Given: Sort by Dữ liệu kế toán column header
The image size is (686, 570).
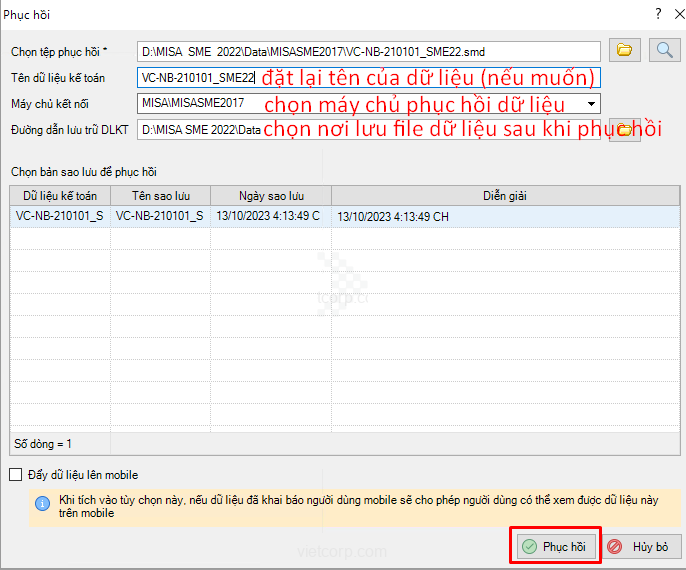Looking at the screenshot, I should (x=60, y=195).
